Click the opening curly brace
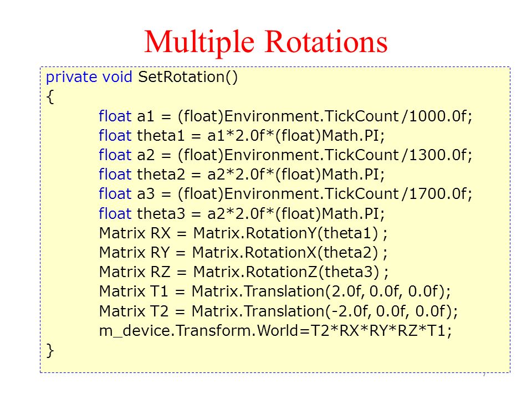 click(50, 96)
